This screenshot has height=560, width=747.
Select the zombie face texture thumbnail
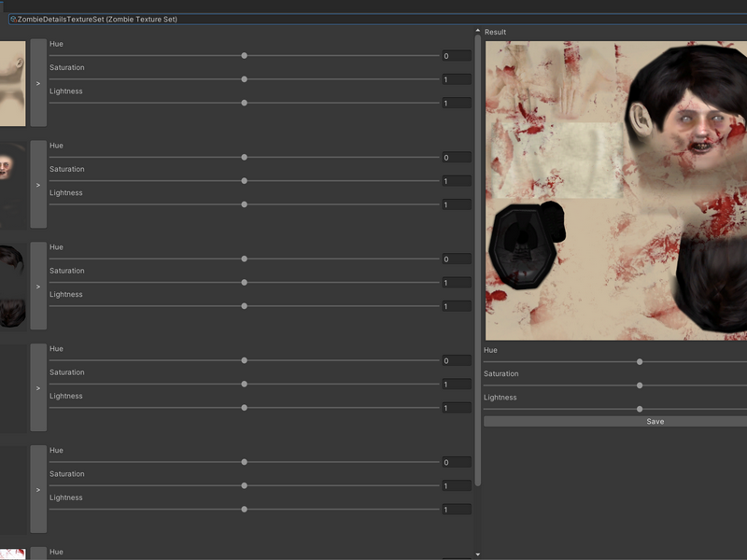(13, 185)
